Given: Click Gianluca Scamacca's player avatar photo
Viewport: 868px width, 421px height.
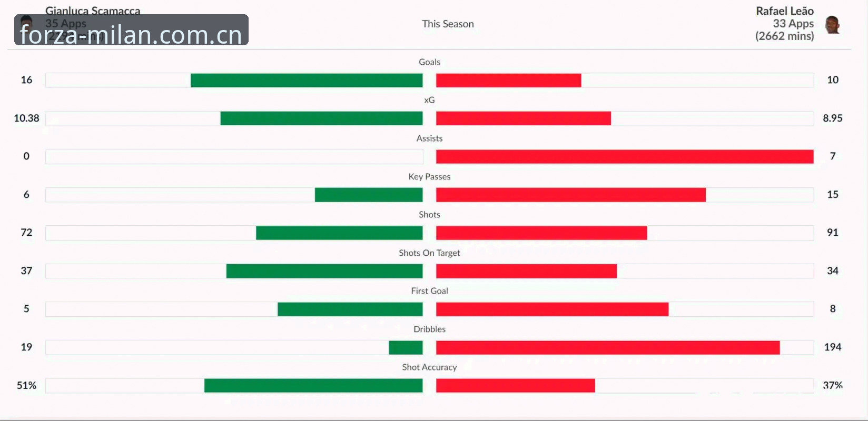Looking at the screenshot, I should (26, 24).
